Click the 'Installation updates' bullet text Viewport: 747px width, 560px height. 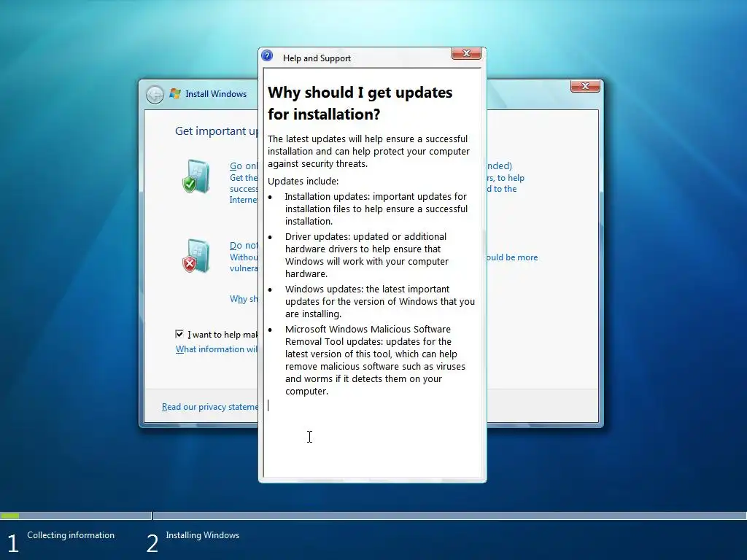tap(376, 209)
